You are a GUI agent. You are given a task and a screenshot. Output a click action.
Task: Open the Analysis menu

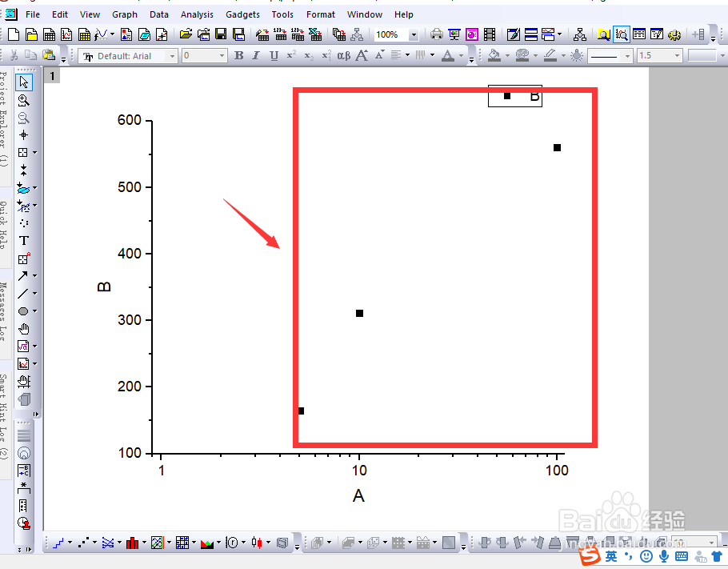point(197,14)
